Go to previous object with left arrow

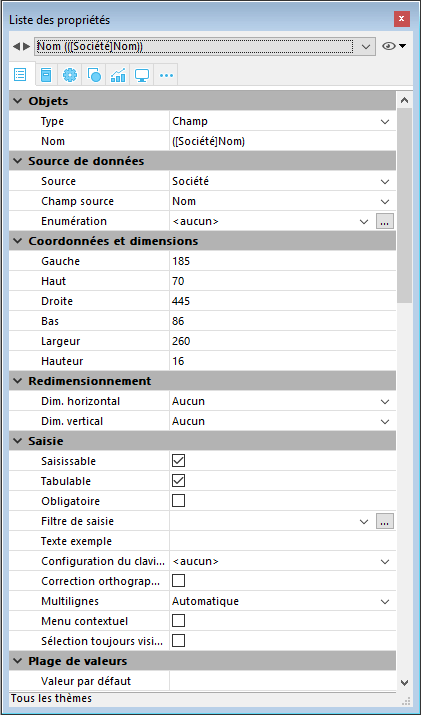pos(16,47)
